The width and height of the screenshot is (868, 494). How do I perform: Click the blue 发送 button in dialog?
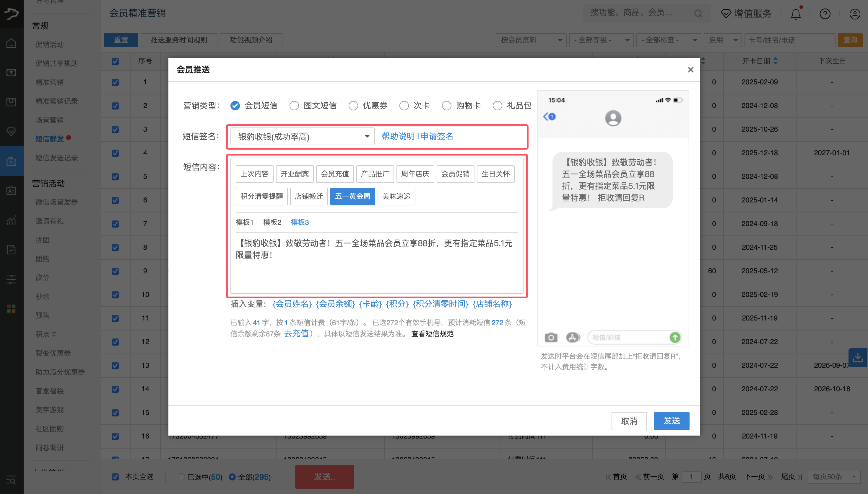[671, 421]
